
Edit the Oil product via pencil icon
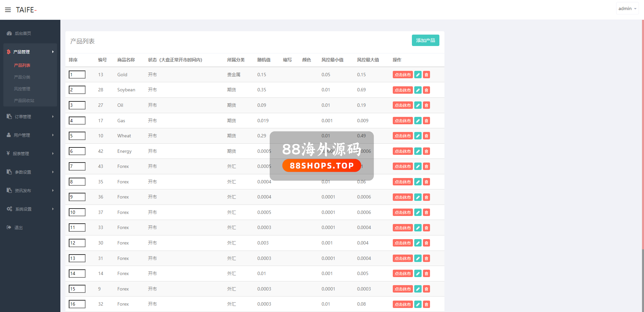click(418, 105)
